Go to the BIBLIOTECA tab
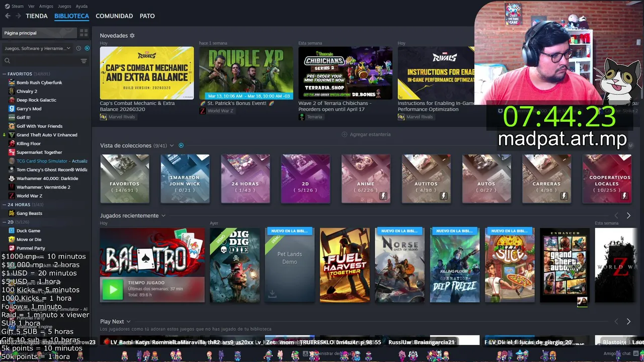Image resolution: width=644 pixels, height=362 pixels. (x=71, y=16)
